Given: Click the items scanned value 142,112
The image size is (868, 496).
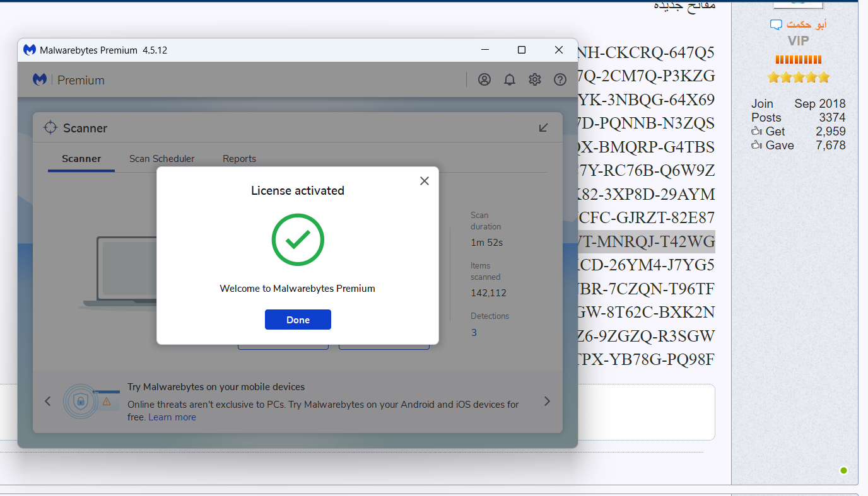Looking at the screenshot, I should pyautogui.click(x=488, y=292).
